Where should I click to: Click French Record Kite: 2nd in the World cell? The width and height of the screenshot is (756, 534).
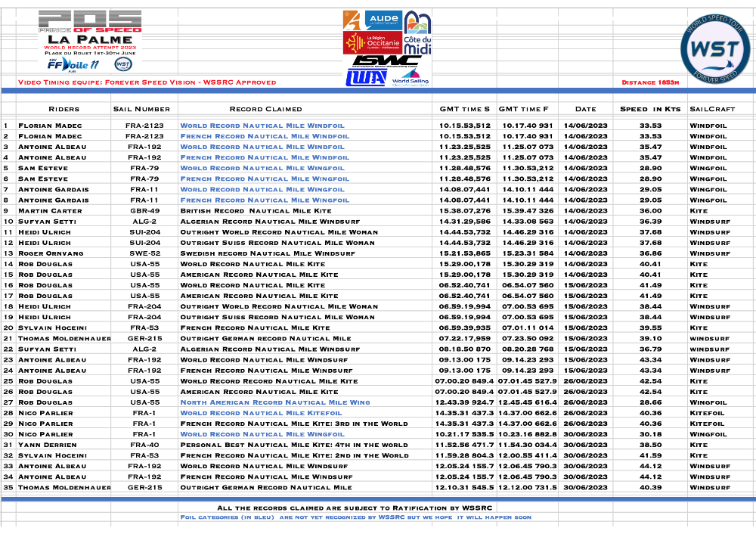[x=294, y=455]
